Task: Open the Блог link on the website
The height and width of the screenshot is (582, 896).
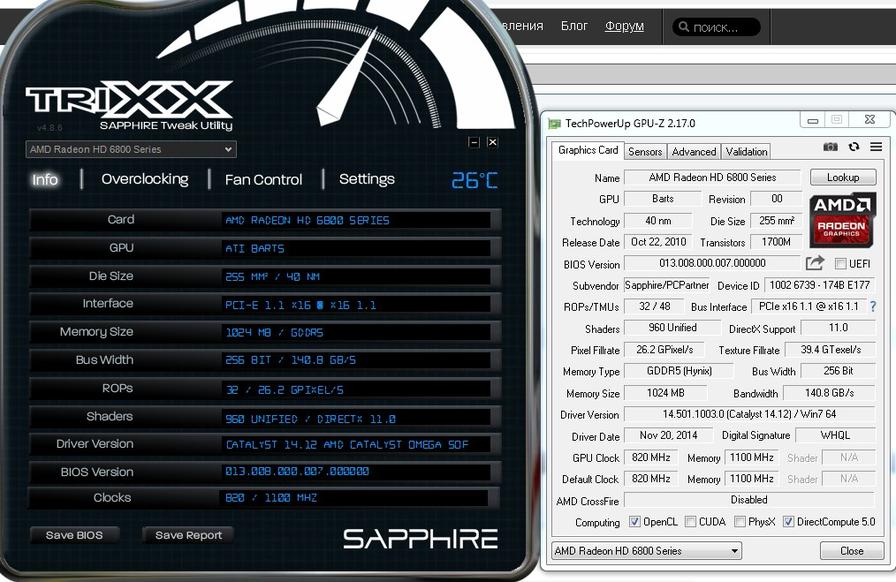Action: 574,26
